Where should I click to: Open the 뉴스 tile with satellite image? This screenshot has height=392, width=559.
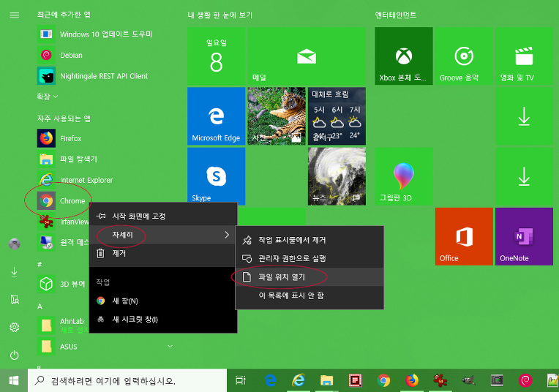tap(337, 176)
